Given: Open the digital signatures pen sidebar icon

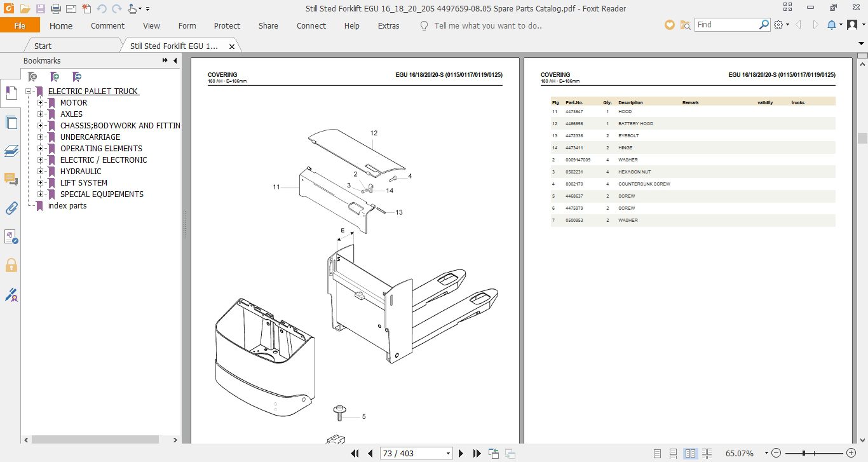Looking at the screenshot, I should tap(11, 294).
